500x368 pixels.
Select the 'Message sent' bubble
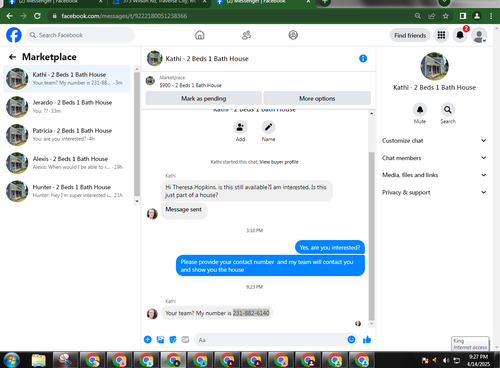pyautogui.click(x=184, y=210)
